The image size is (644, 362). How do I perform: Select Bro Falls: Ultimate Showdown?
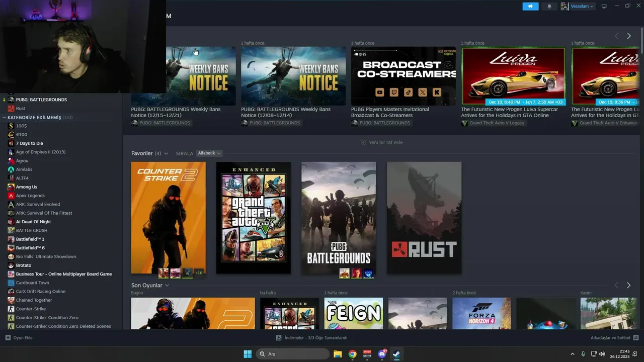click(46, 257)
